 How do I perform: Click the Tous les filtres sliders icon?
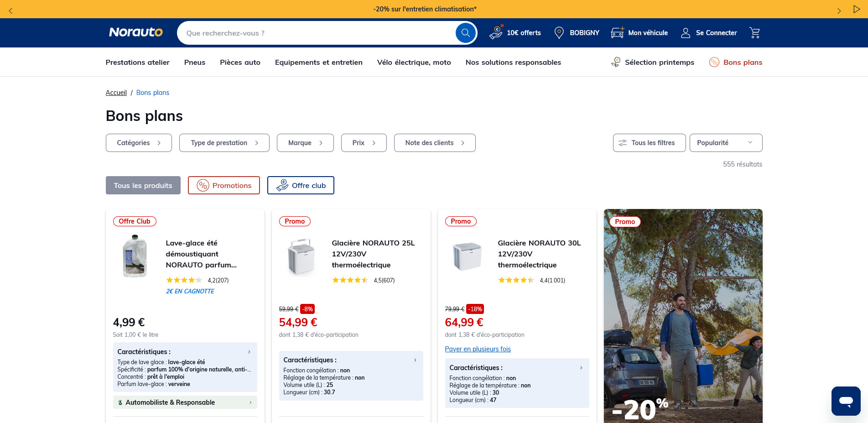tap(623, 143)
